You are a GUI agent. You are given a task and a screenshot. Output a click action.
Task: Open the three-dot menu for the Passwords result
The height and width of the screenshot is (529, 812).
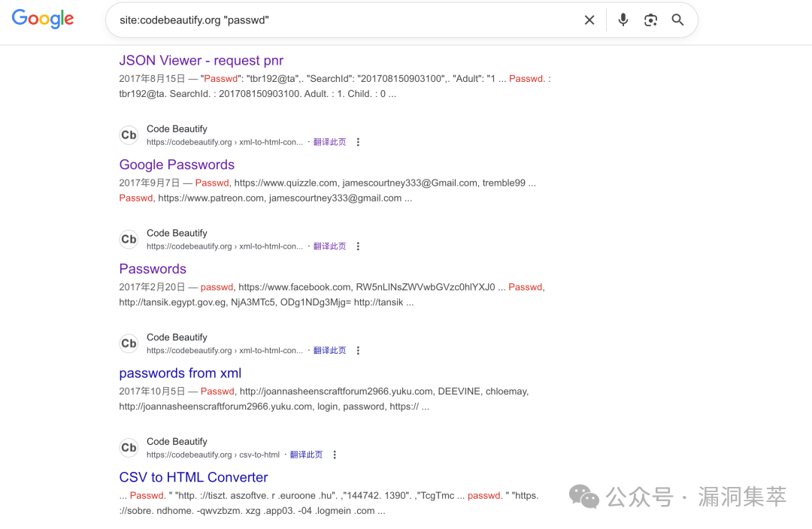point(358,246)
